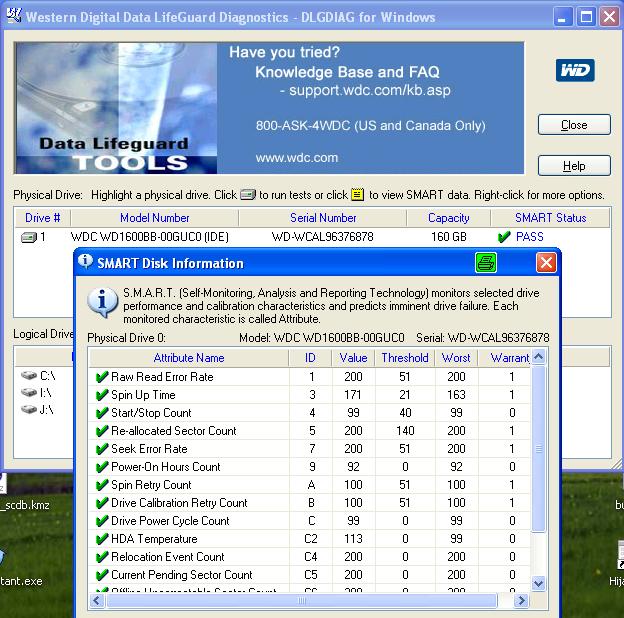Click checkmark for Spin Retry Count

pyautogui.click(x=102, y=485)
